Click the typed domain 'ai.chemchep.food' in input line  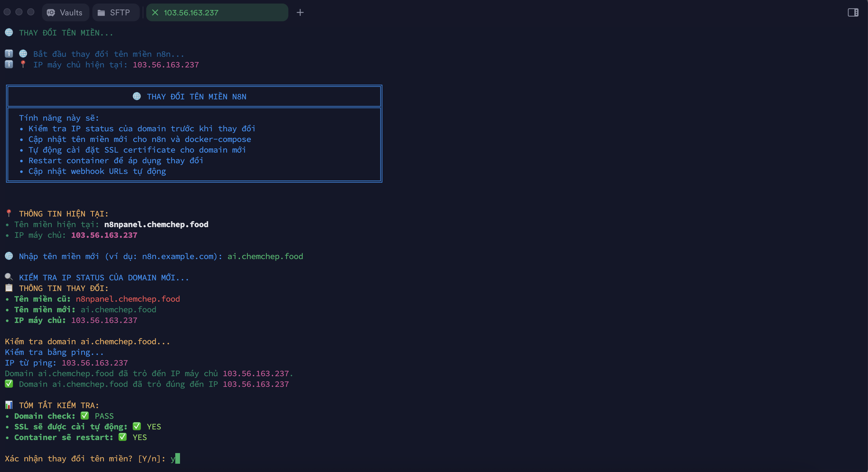pyautogui.click(x=265, y=256)
